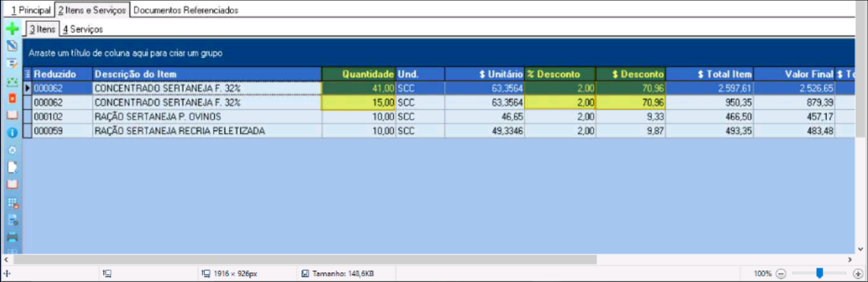Viewport: 868px width, 282px height.
Task: Select the 3 Itens sub-tab
Action: [42, 29]
